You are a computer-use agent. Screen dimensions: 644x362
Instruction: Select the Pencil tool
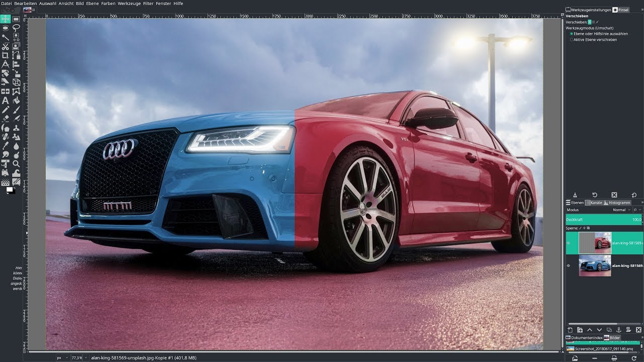[x=5, y=111]
